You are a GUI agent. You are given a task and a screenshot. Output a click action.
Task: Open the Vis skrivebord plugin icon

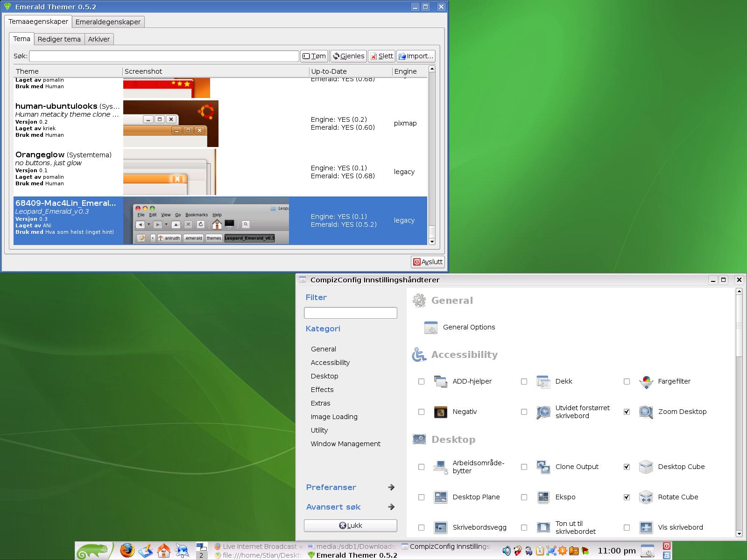(x=646, y=528)
